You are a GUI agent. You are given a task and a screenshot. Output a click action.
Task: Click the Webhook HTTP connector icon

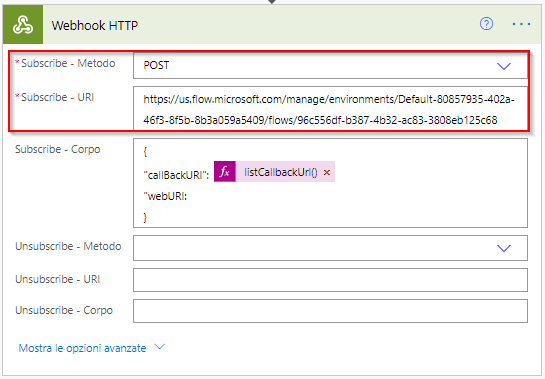point(23,25)
